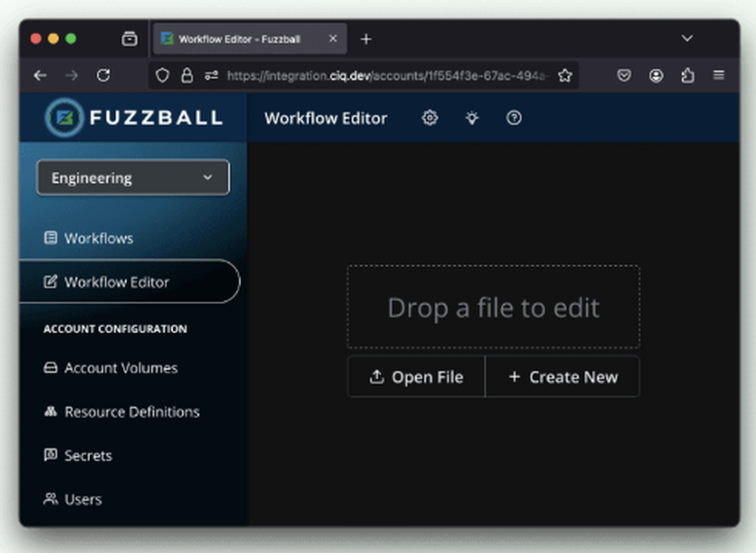Image resolution: width=756 pixels, height=553 pixels.
Task: Click the Users people icon
Action: click(x=51, y=499)
